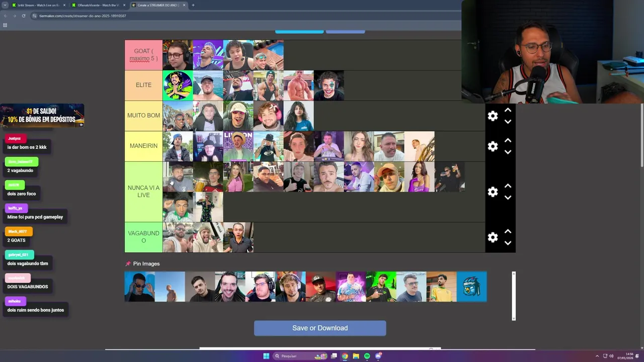
Task: Expand hidden system tray icons
Action: (597, 356)
